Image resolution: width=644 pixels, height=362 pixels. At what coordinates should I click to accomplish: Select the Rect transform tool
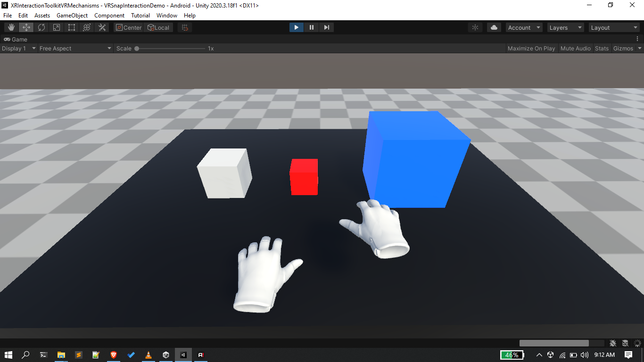[72, 27]
